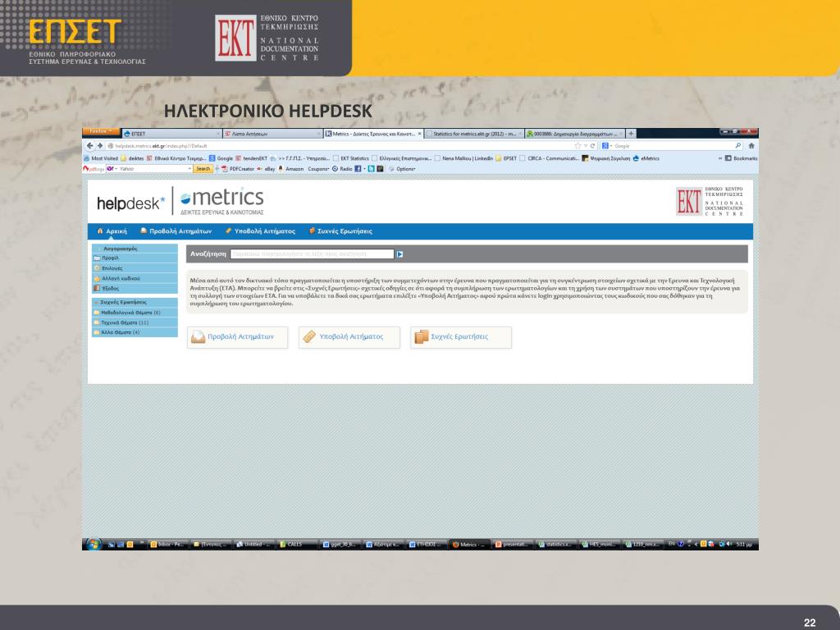Open Επιλογές in the account sidebar
The height and width of the screenshot is (630, 840).
tap(135, 268)
